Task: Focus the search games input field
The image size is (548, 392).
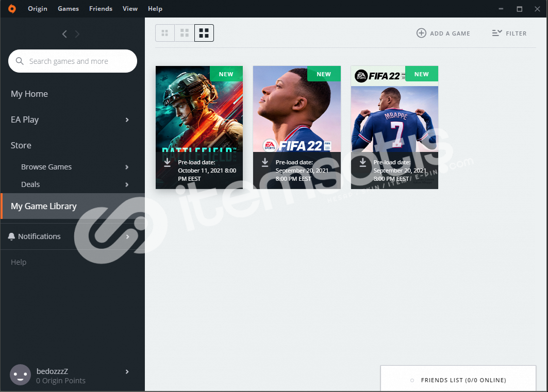Action: click(x=73, y=61)
